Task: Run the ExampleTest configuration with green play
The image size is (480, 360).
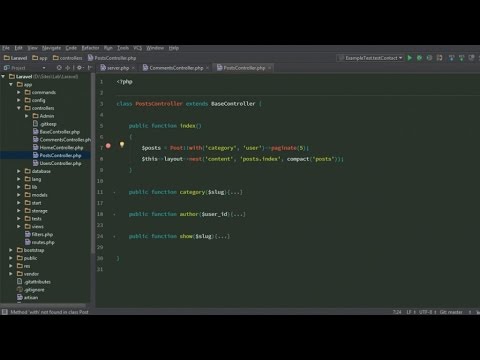Action: tap(410, 58)
